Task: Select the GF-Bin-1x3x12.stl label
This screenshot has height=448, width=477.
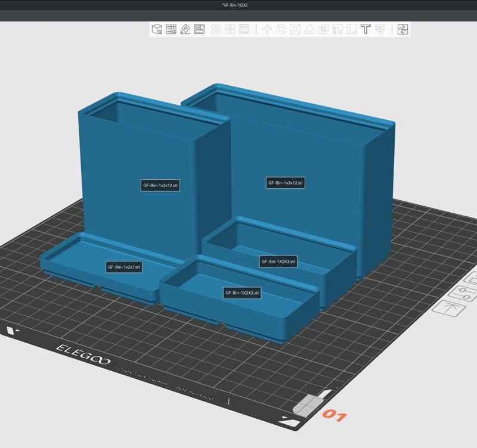Action: pos(286,183)
